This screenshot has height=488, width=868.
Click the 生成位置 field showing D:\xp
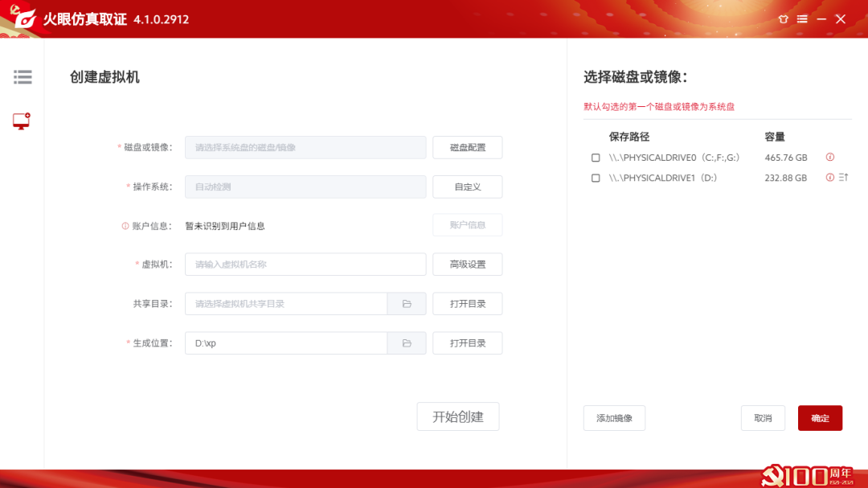(286, 342)
